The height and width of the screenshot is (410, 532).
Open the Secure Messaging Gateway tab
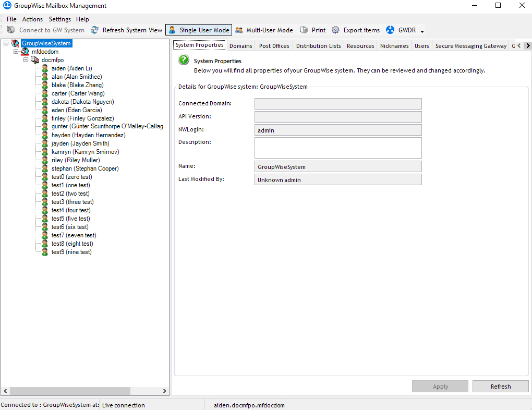point(471,46)
